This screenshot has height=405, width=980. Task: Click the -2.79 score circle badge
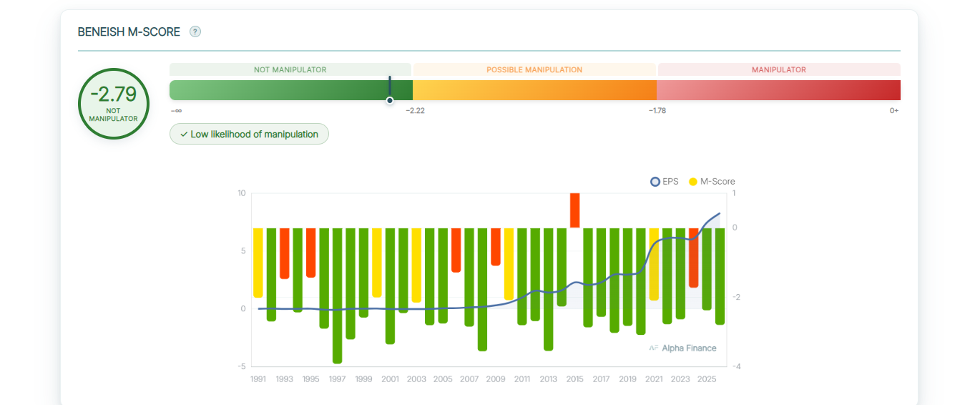[x=113, y=104]
